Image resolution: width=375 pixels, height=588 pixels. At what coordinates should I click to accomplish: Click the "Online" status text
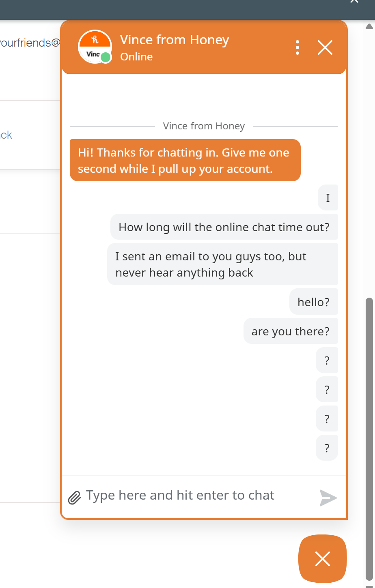click(136, 57)
